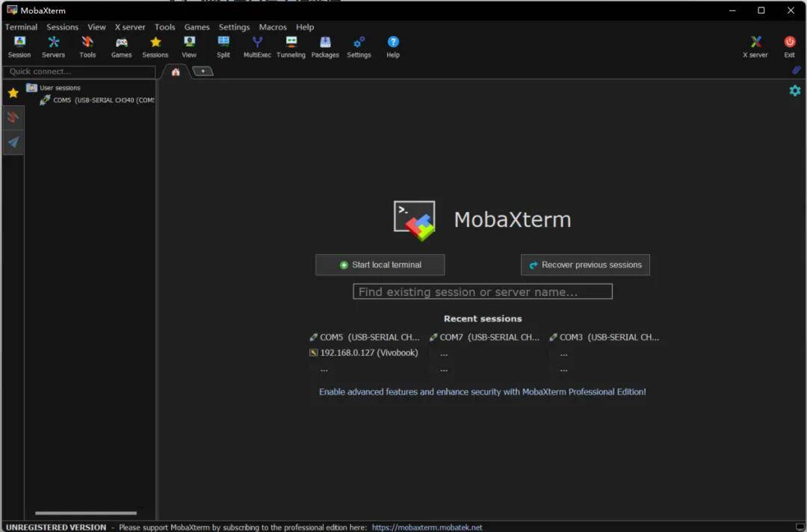
Task: Open the Help question mark icon
Action: click(393, 47)
